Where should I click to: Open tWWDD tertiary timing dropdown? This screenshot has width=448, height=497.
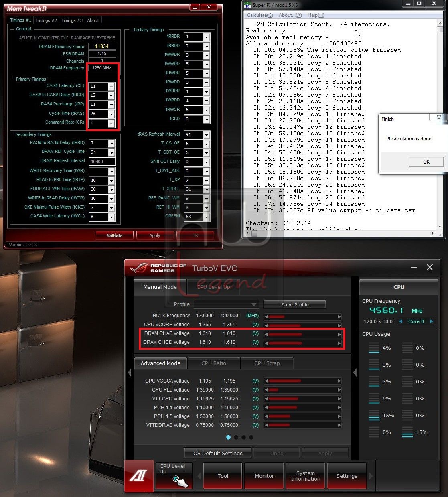(207, 64)
